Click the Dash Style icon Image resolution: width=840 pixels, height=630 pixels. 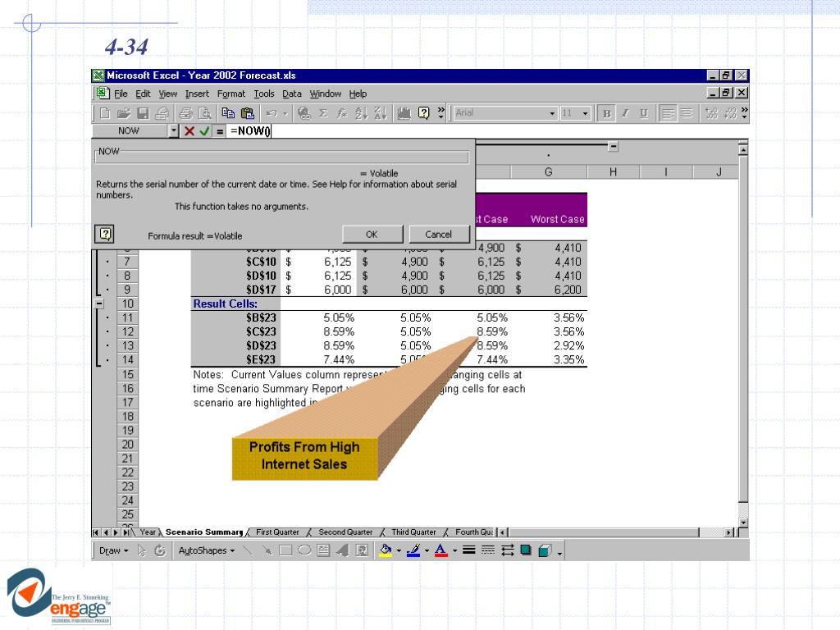(x=487, y=550)
